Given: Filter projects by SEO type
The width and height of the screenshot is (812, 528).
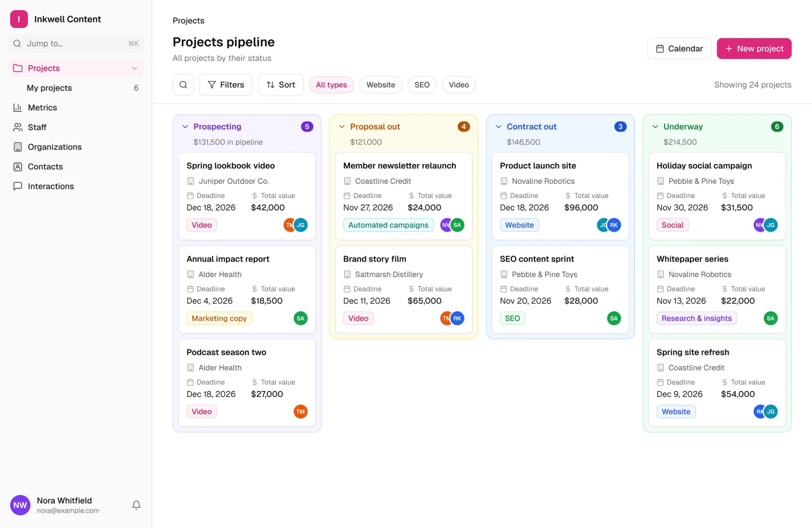Looking at the screenshot, I should (422, 85).
